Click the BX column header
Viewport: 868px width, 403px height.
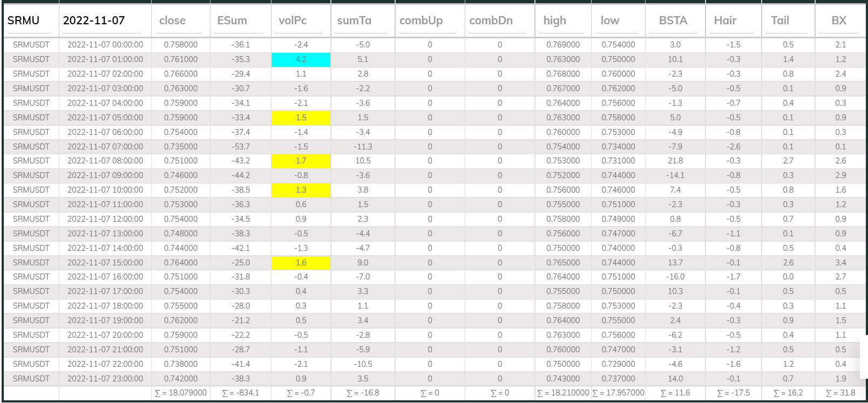839,21
